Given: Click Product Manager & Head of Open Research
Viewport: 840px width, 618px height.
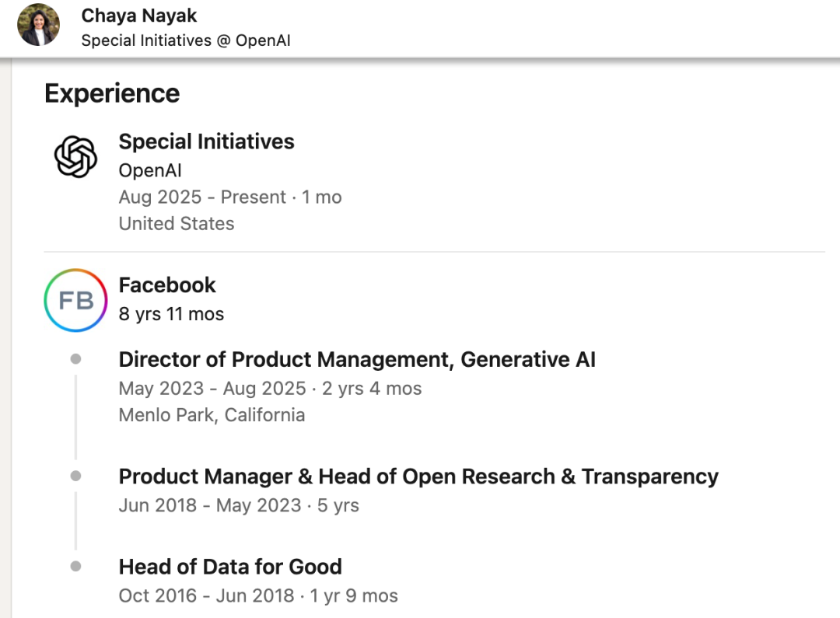Looking at the screenshot, I should click(418, 477).
